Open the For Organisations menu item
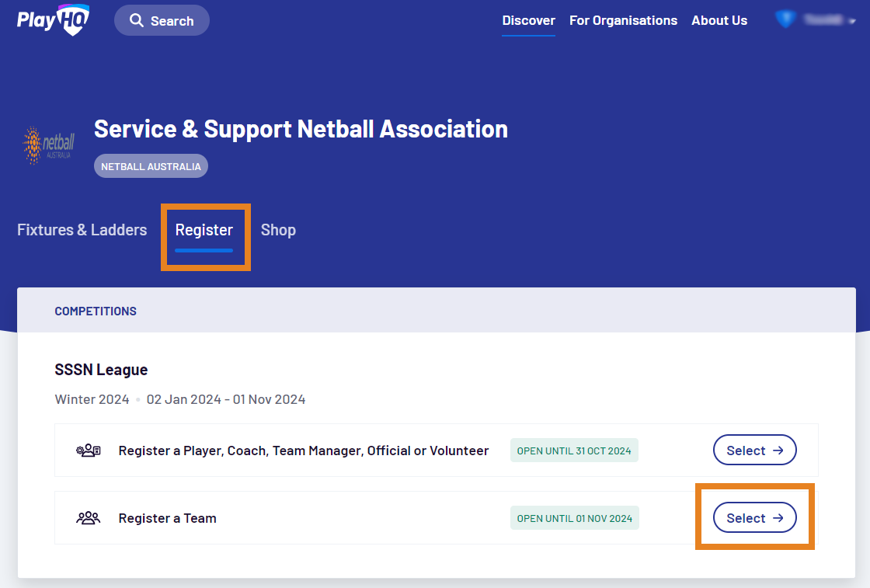The width and height of the screenshot is (870, 588). point(623,20)
